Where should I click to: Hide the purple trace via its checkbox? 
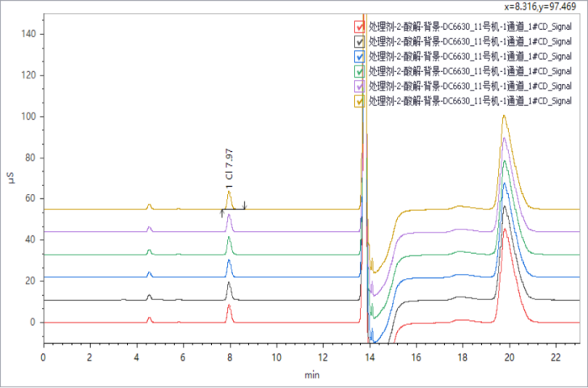pos(360,86)
